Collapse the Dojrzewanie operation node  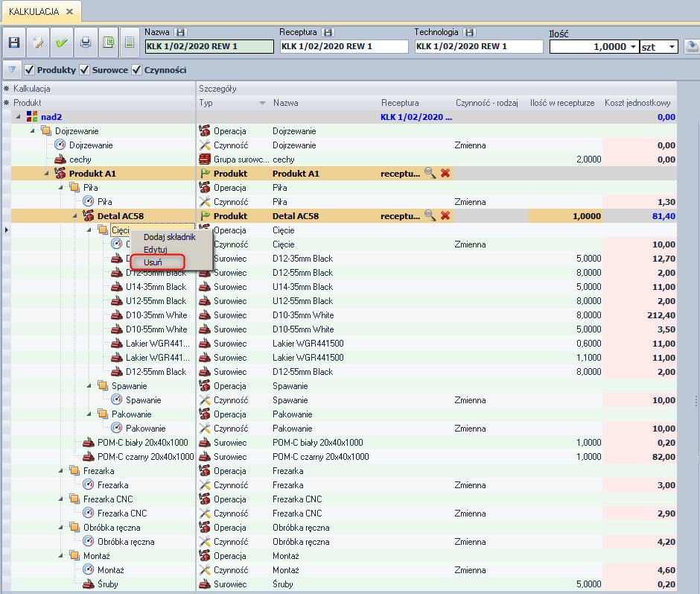point(33,130)
